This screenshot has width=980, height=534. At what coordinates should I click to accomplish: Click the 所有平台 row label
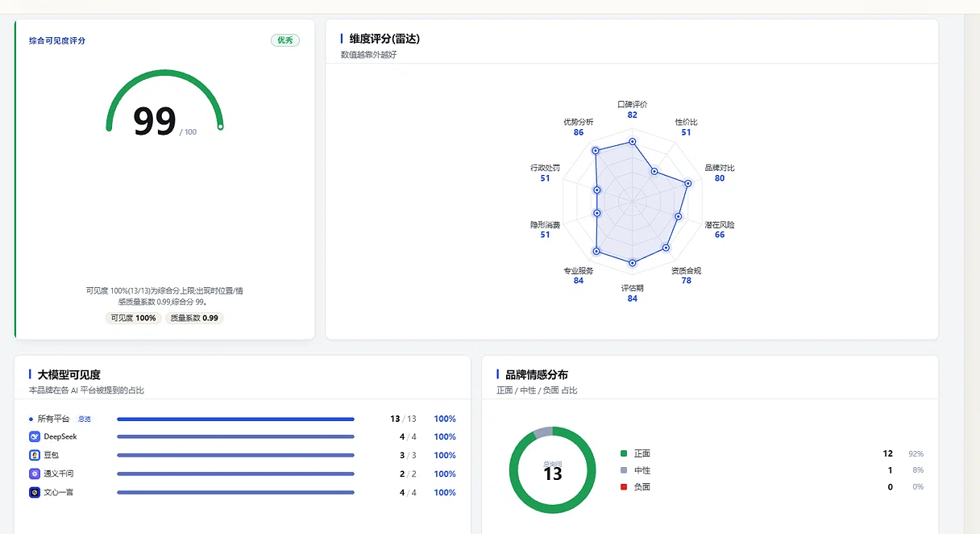(x=54, y=419)
